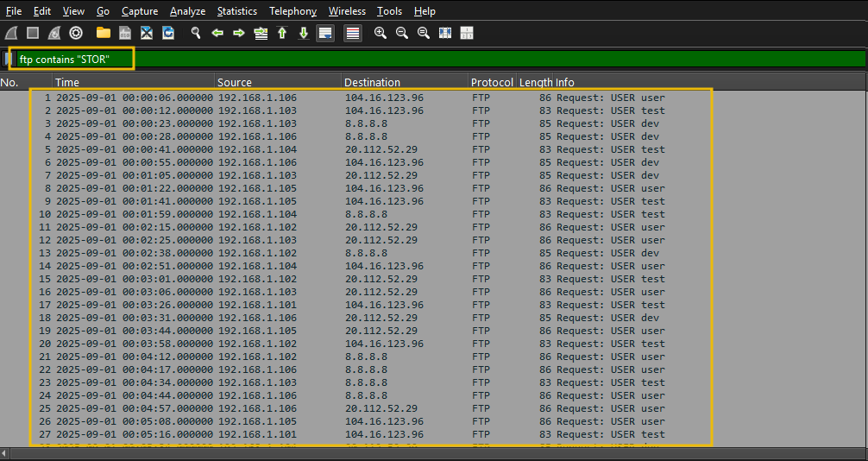This screenshot has height=461, width=868.
Task: Jump to the last packet arrow
Action: [x=304, y=34]
